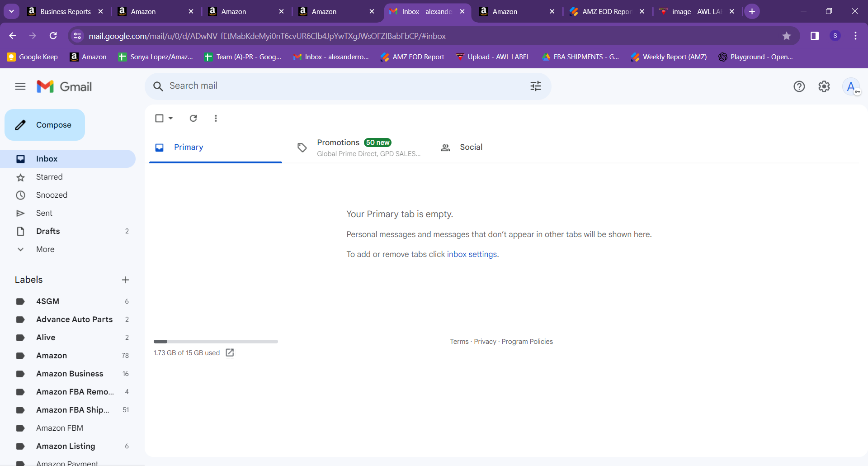868x466 pixels.
Task: Open the Snoozed folder
Action: click(x=68, y=195)
